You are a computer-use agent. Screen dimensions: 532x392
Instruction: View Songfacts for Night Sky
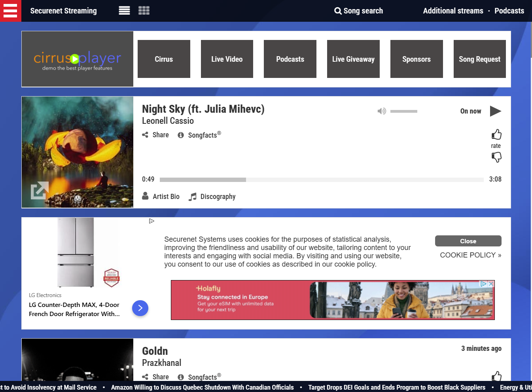(x=199, y=135)
